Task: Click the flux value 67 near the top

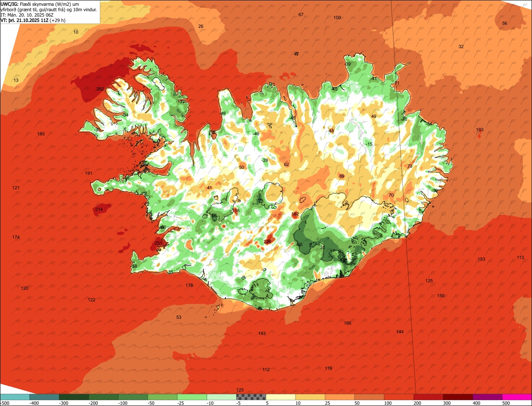Action: (x=301, y=15)
